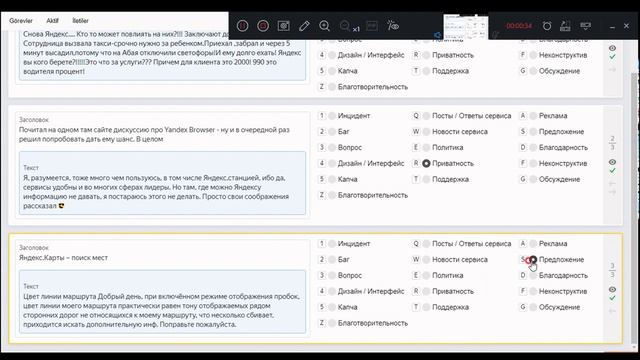Select Посты / Ответы сервиса for Яндекс.Карты card
Screen dimensions: 640x360
point(427,244)
